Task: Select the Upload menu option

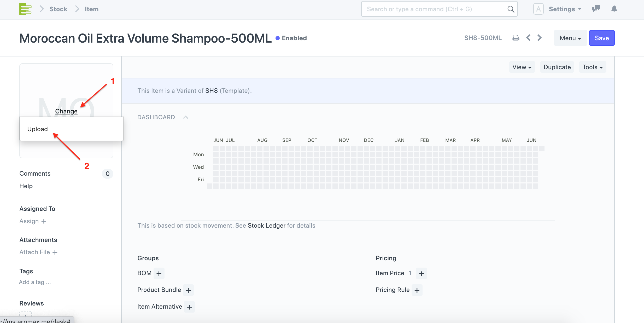Action: point(72,129)
